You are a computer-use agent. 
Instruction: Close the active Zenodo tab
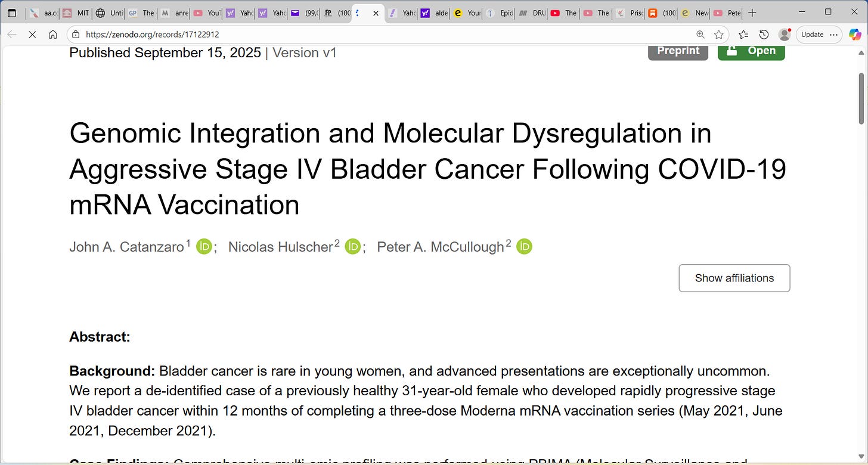click(376, 13)
